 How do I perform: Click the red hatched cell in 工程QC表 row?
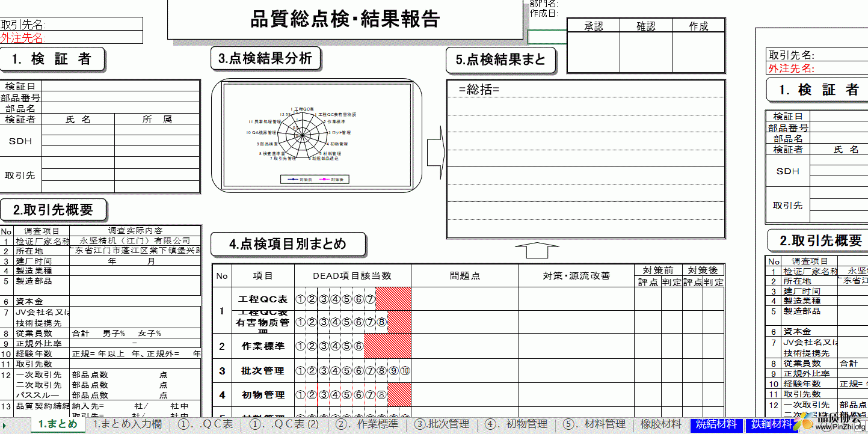click(393, 299)
